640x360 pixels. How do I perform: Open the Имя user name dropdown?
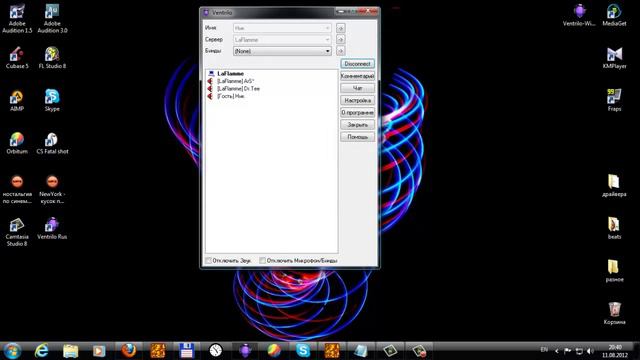tap(282, 28)
